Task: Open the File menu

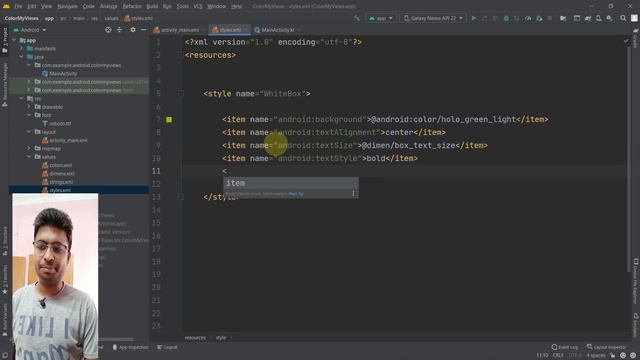Action: pyautogui.click(x=18, y=7)
